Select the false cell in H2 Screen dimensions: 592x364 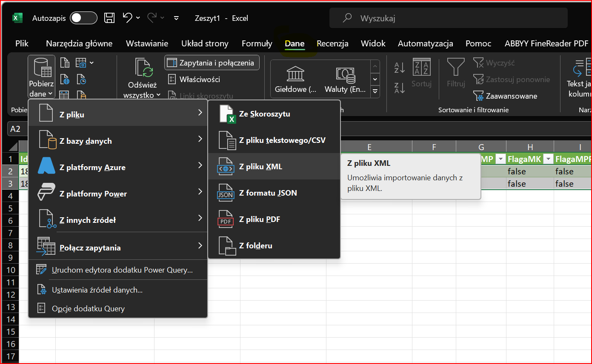pos(530,171)
